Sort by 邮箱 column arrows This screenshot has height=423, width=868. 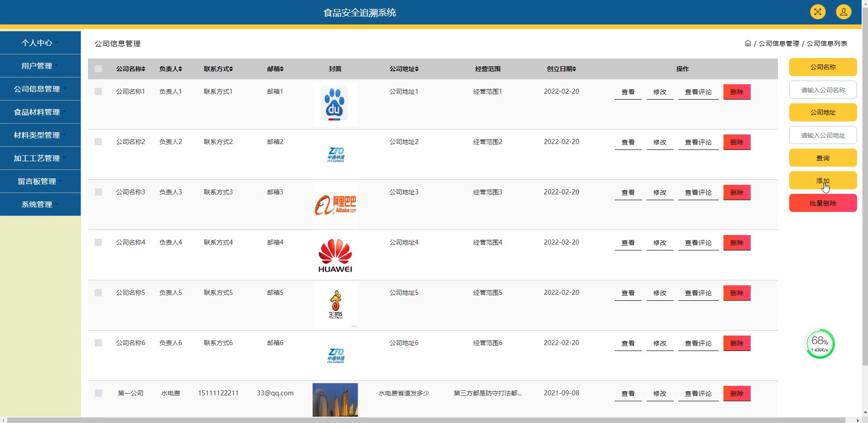pos(282,69)
